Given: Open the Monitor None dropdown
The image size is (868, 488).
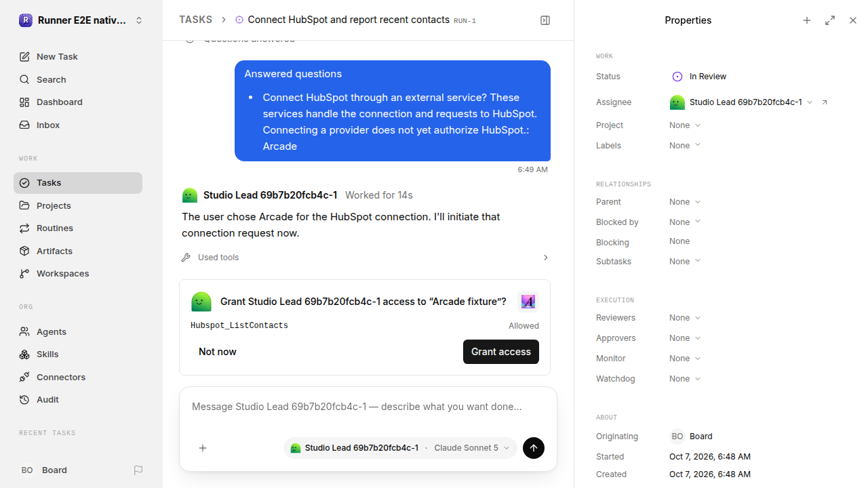Looking at the screenshot, I should pos(685,359).
